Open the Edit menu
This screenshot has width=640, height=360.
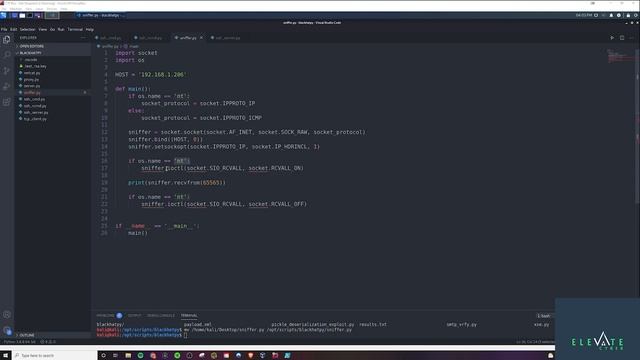coord(13,29)
